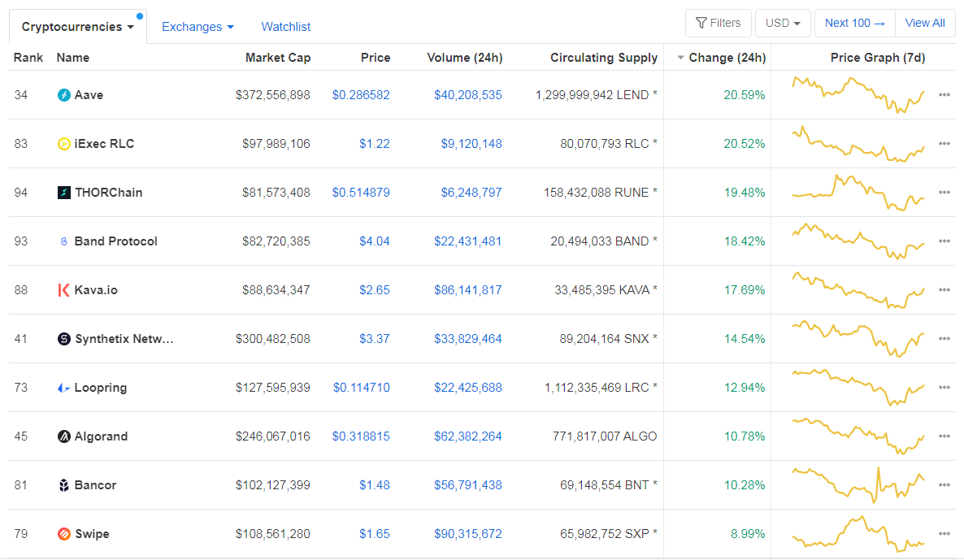Screen dimensions: 964x560
Task: Open the more options menu for Aave
Action: pos(944,94)
